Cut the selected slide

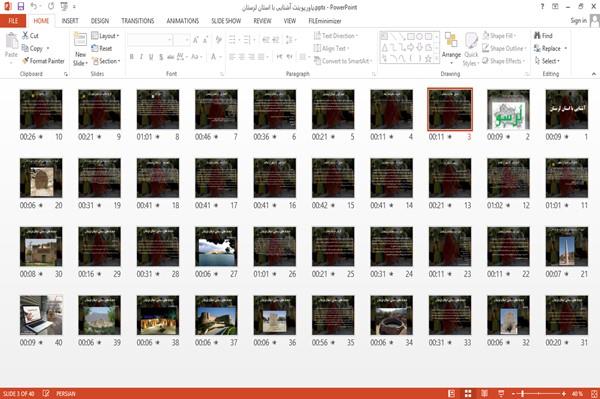[x=30, y=36]
